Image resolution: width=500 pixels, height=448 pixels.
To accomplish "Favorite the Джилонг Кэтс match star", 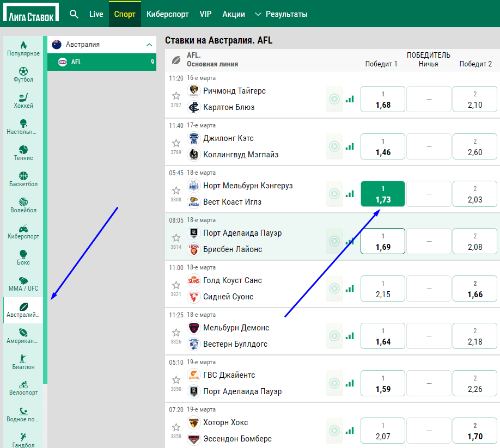I will coord(176,143).
